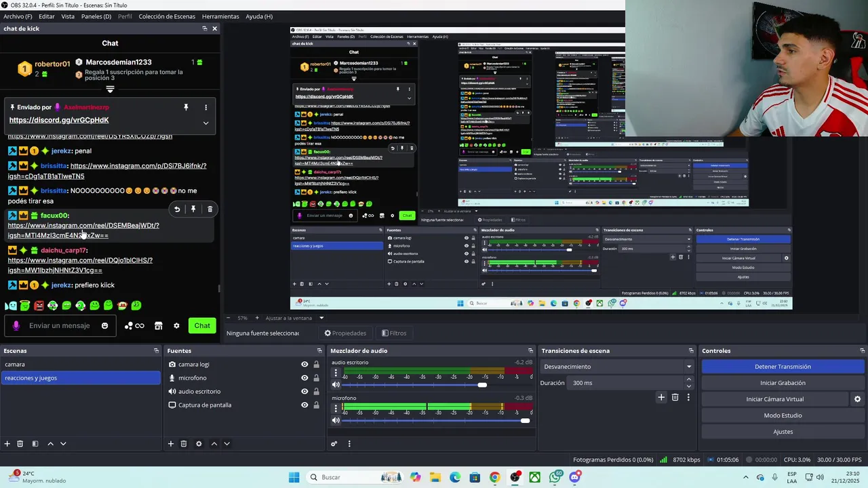Open pinned message options three dots

point(205,107)
